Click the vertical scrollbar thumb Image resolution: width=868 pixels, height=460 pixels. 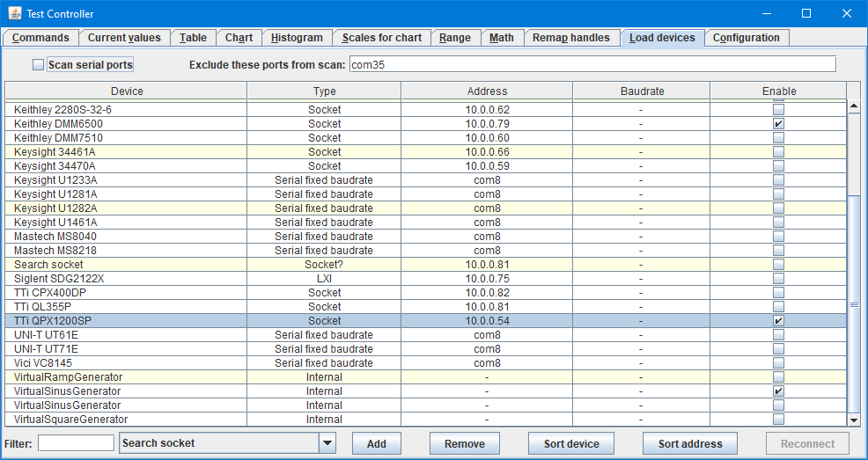click(854, 304)
